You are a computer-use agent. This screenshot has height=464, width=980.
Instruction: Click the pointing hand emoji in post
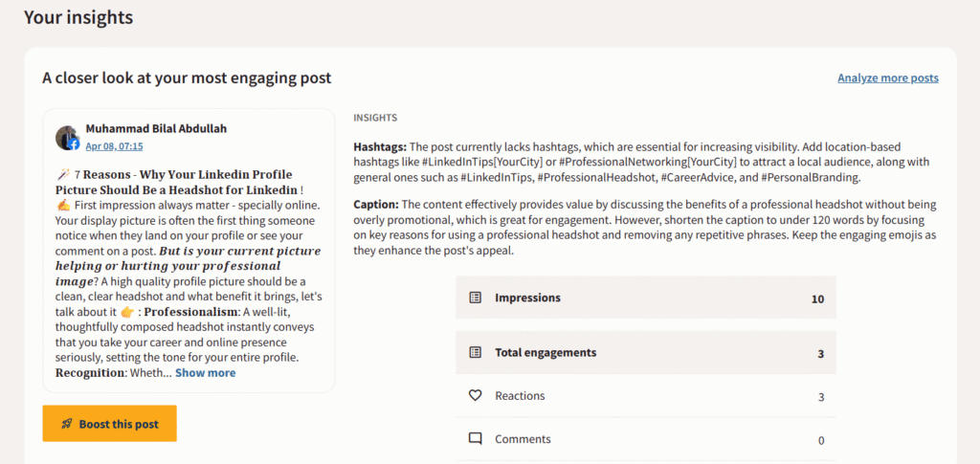pos(128,311)
